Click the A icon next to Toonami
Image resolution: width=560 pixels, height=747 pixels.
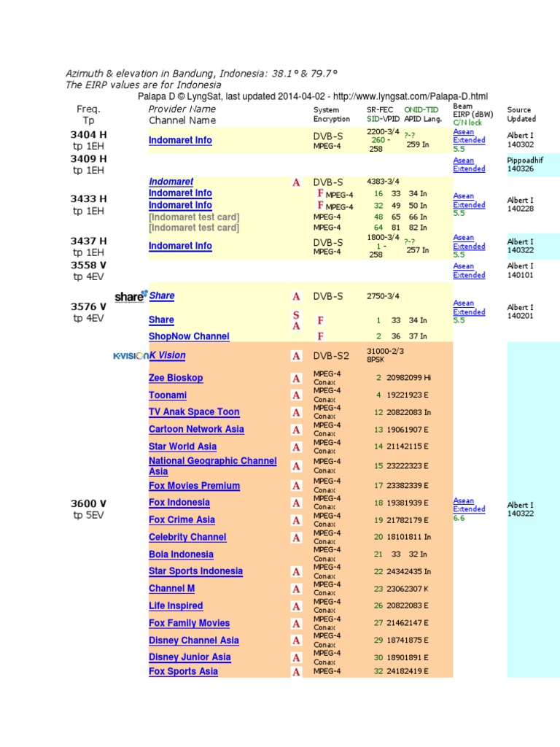tap(296, 395)
